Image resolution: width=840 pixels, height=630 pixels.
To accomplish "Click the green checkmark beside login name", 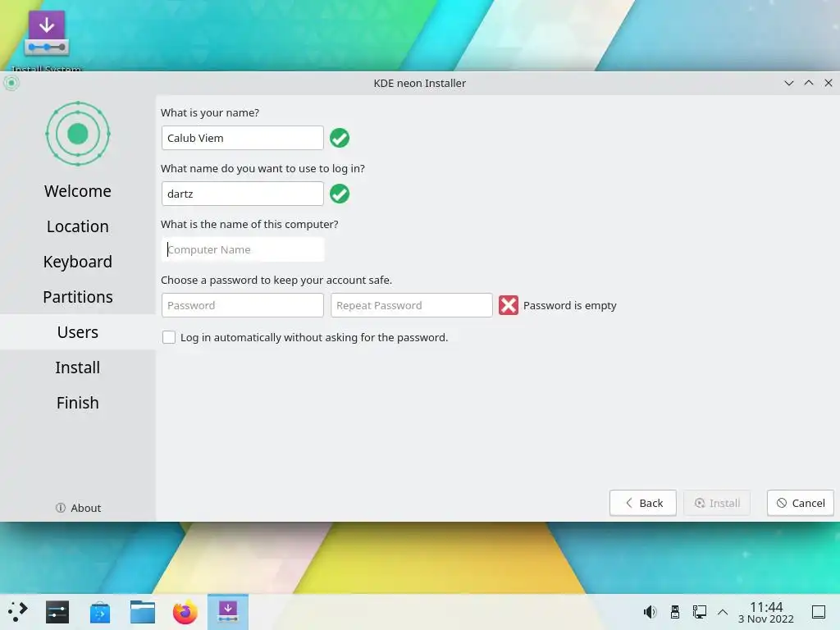I will (x=340, y=194).
